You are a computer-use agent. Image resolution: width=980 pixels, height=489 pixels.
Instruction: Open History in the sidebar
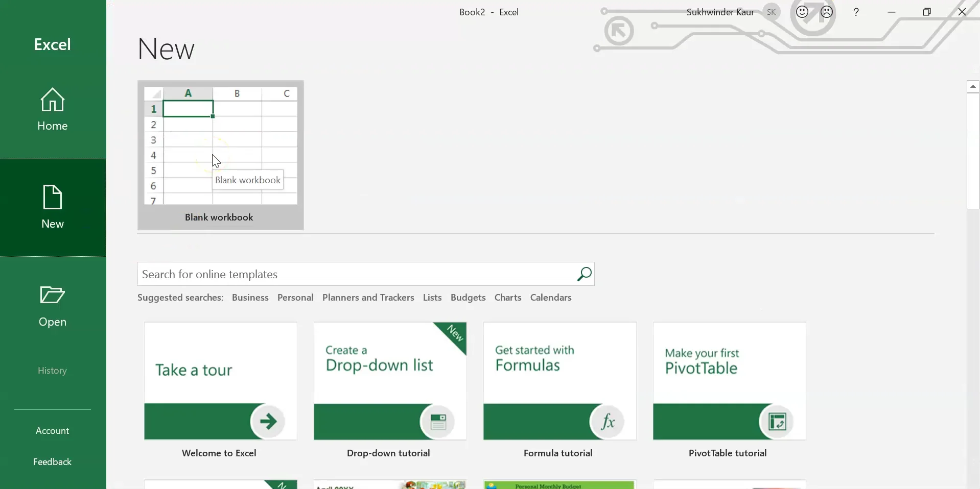click(52, 371)
